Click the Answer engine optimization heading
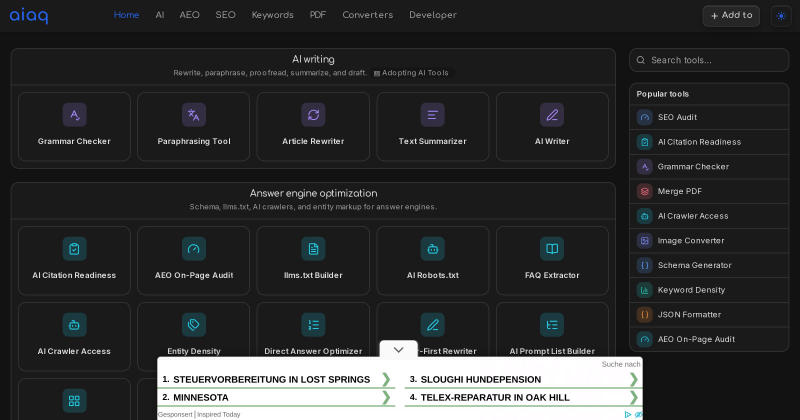The image size is (800, 420). coord(313,193)
